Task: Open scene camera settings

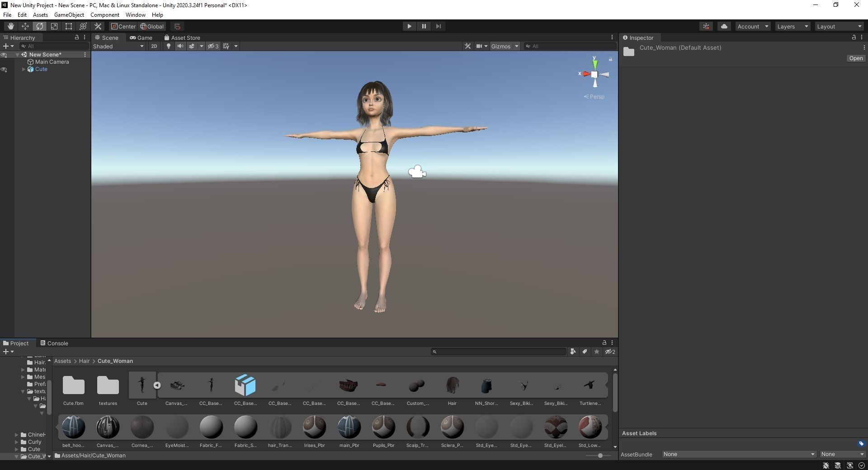Action: (x=479, y=46)
